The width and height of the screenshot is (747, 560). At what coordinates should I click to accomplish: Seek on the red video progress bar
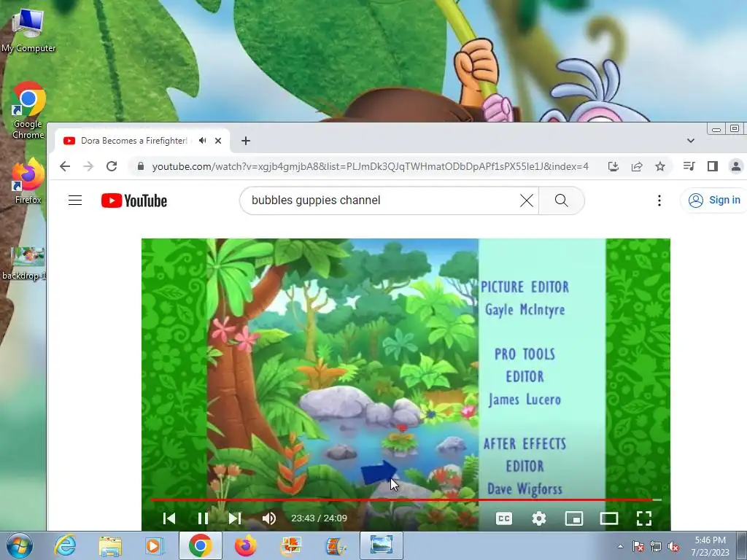point(406,499)
